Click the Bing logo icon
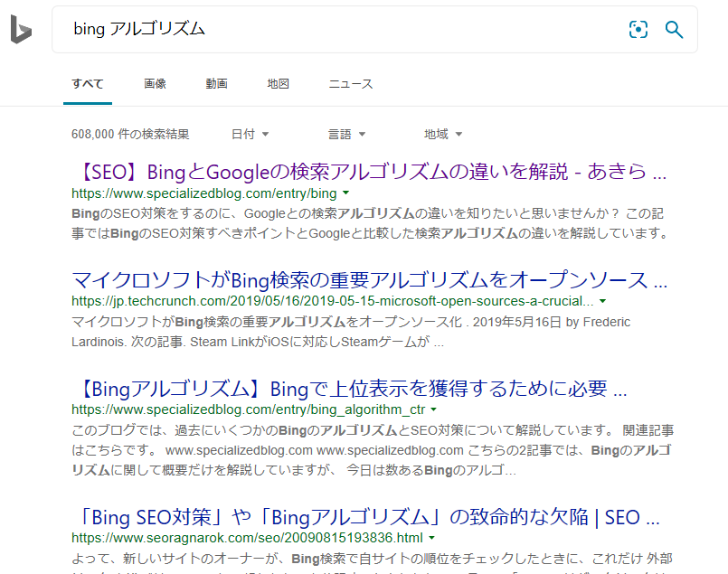The width and height of the screenshot is (728, 574). [21, 29]
